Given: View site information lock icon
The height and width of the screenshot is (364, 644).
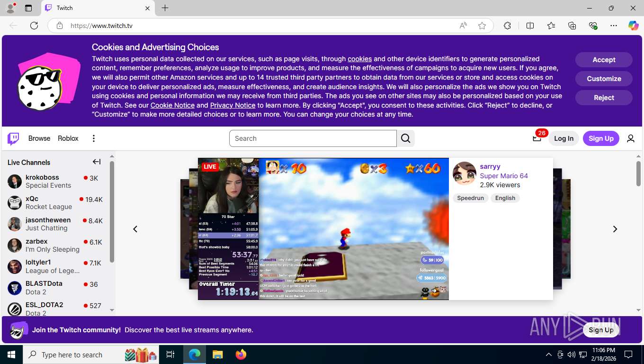Looking at the screenshot, I should tap(60, 26).
